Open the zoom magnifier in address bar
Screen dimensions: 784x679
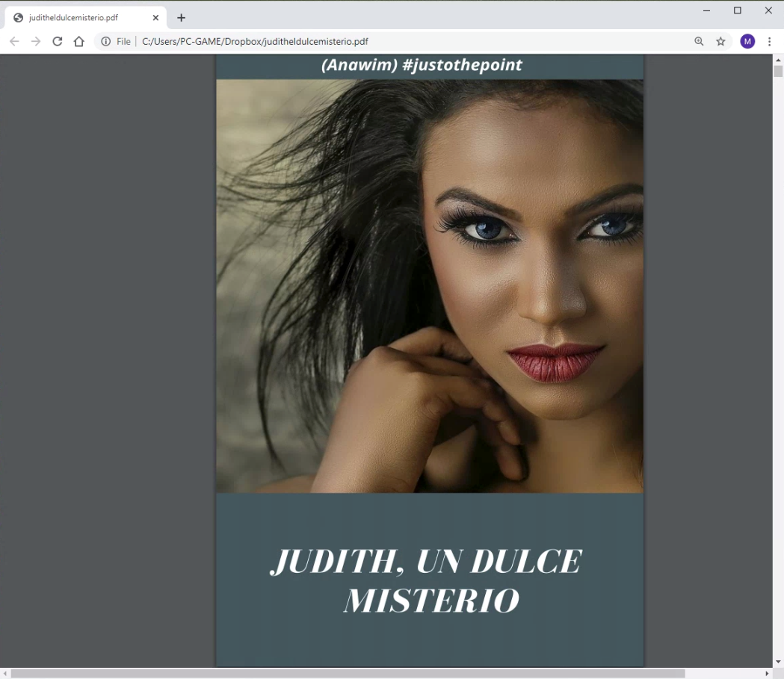699,42
